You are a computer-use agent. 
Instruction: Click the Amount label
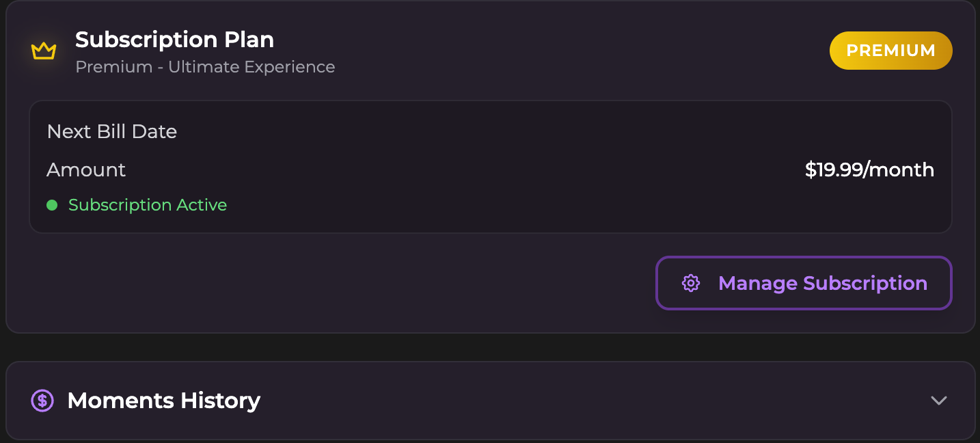[86, 170]
